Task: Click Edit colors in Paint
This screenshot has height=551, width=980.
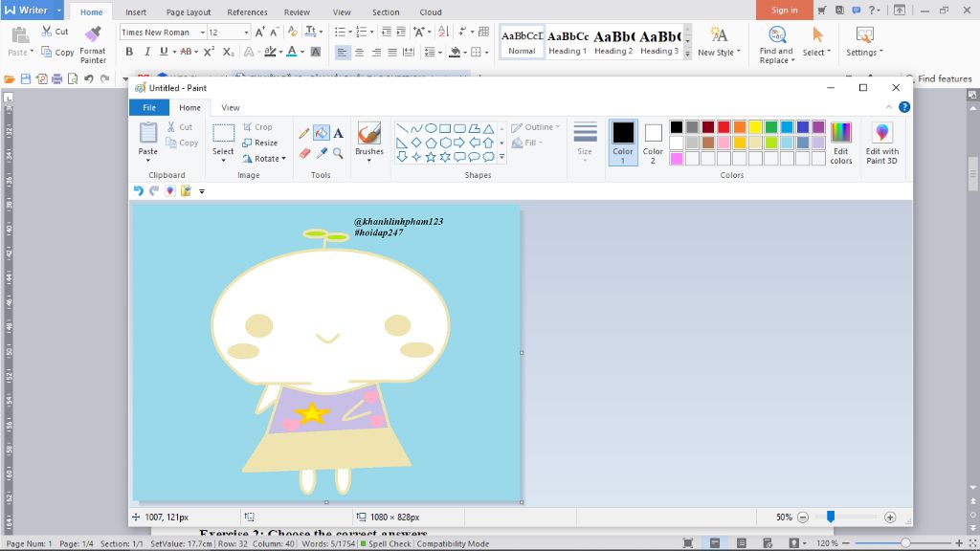Action: 840,143
